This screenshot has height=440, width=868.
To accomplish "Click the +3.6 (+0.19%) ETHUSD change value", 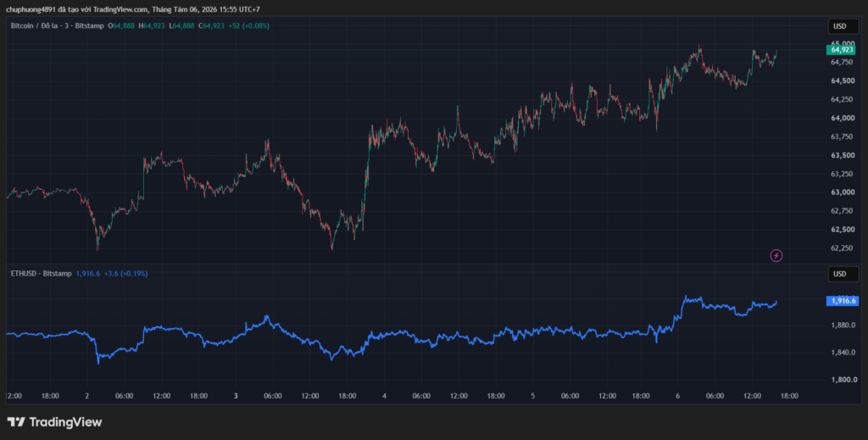I will click(x=125, y=273).
